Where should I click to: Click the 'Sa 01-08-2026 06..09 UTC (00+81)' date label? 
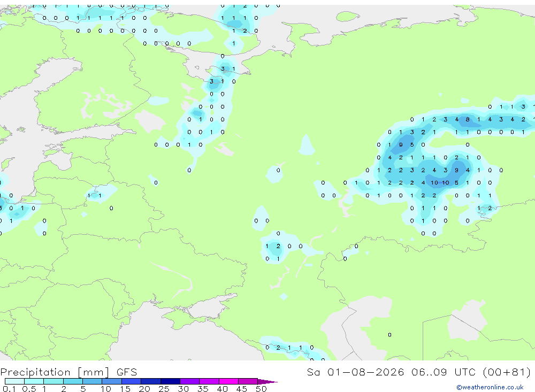pyautogui.click(x=419, y=372)
